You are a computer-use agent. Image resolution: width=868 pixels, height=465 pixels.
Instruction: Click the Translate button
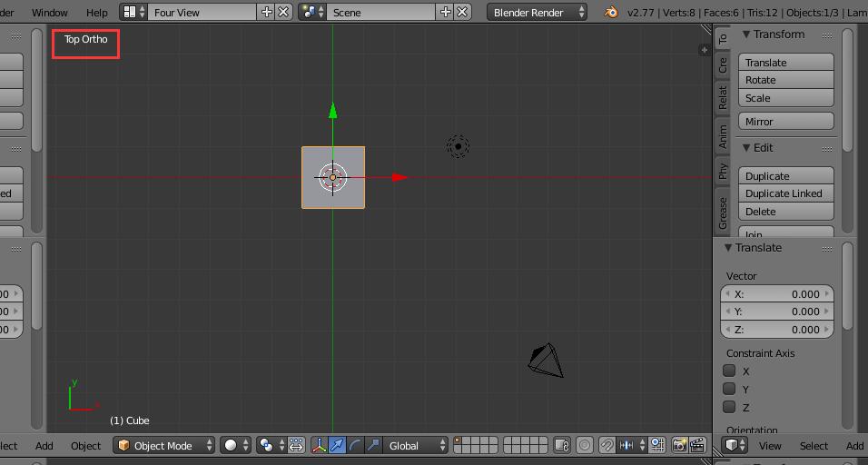pos(786,62)
